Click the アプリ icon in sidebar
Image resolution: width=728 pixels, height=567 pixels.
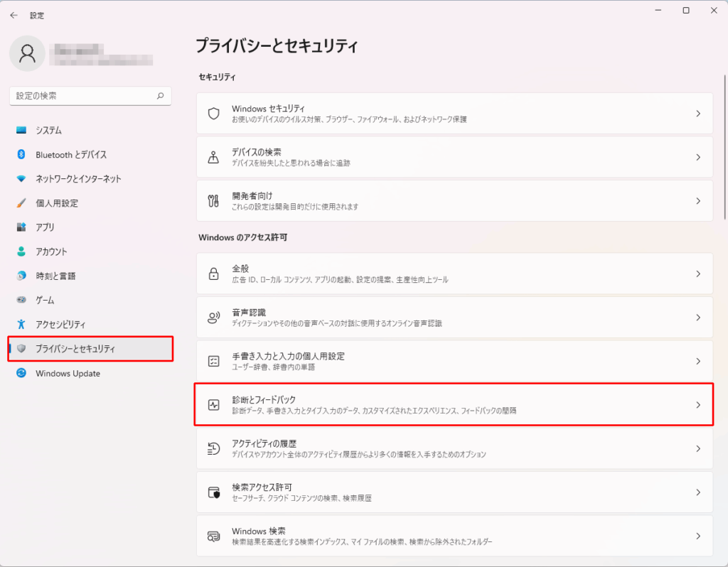pyautogui.click(x=21, y=227)
